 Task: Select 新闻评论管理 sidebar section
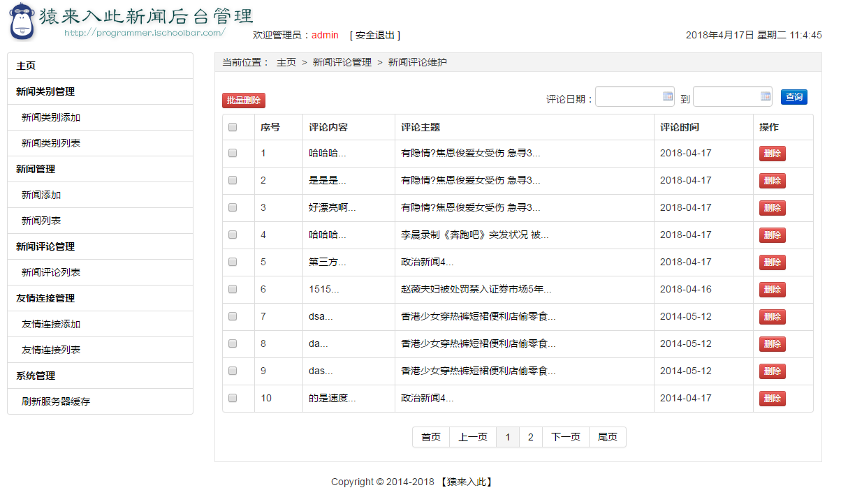(x=100, y=246)
